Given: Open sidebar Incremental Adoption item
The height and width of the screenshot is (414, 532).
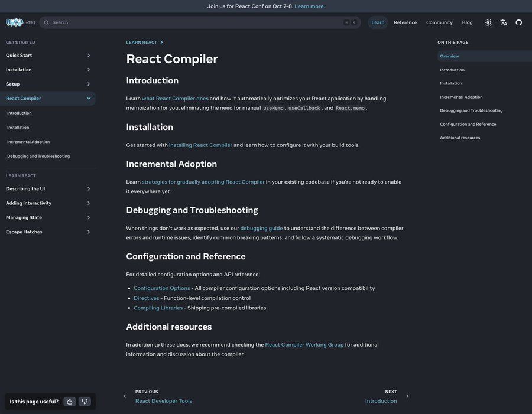Looking at the screenshot, I should pos(28,142).
